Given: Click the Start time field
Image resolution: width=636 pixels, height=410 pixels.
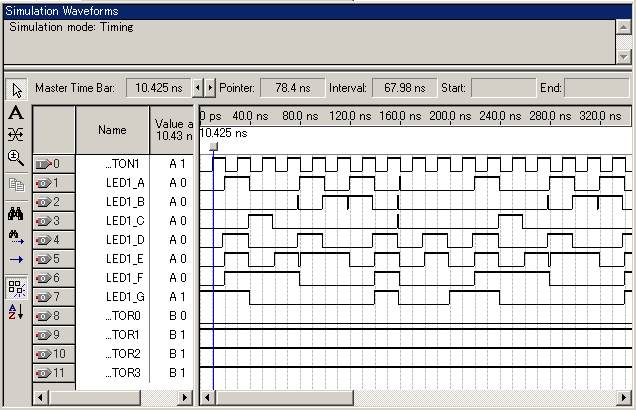Looking at the screenshot, I should click(502, 88).
